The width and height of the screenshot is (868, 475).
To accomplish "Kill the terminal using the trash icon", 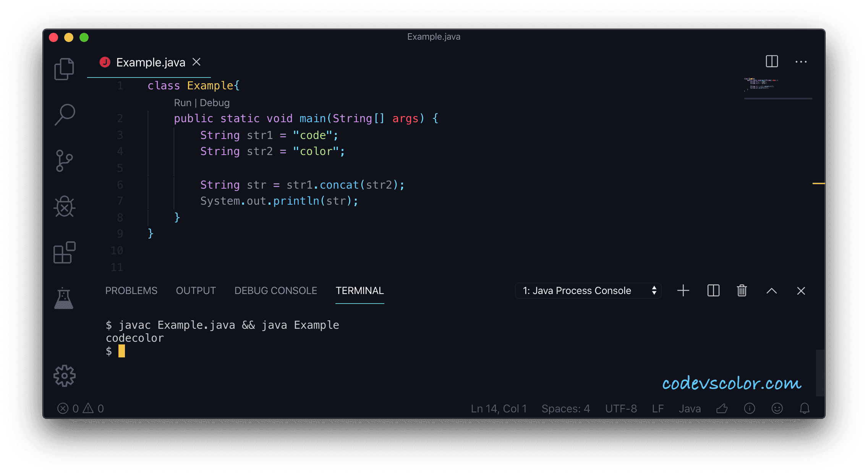I will click(742, 291).
